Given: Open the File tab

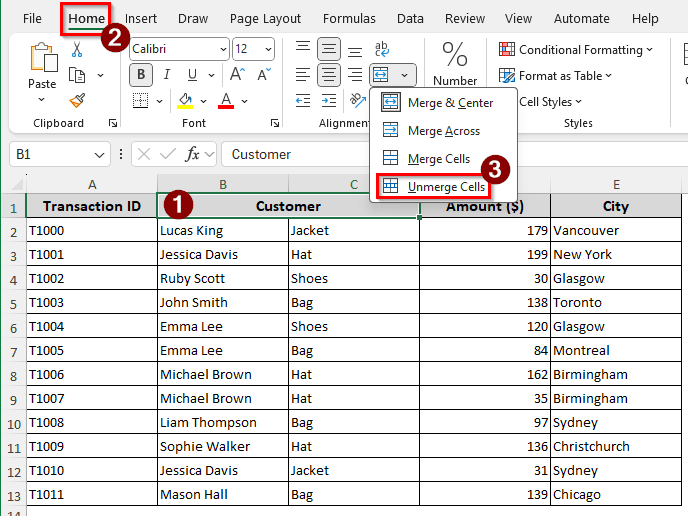Looking at the screenshot, I should pos(32,18).
